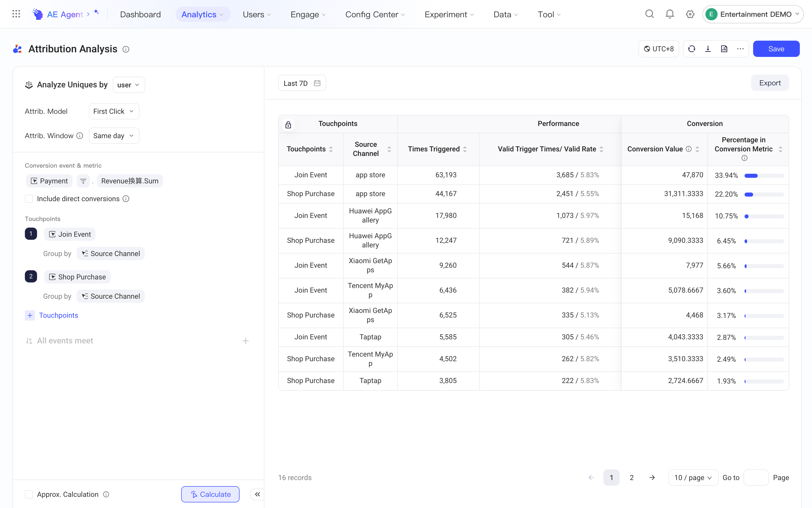Sort by Times Triggered column
The image size is (812, 508).
465,149
